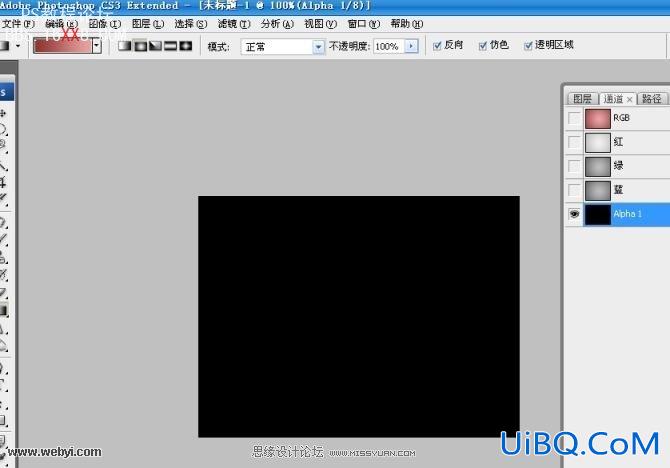Switch to the 通道 panel tab
670x468 pixels.
(614, 99)
